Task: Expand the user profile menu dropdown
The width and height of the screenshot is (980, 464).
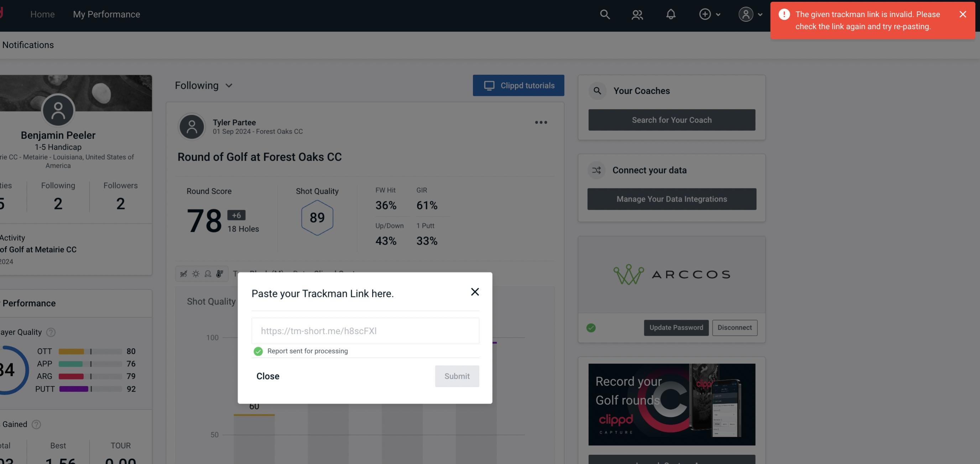Action: [749, 14]
